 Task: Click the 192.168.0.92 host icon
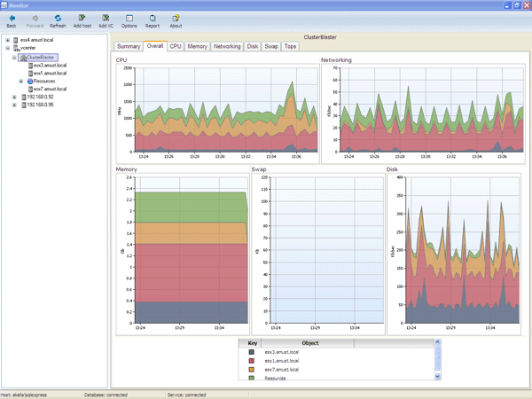coord(24,97)
